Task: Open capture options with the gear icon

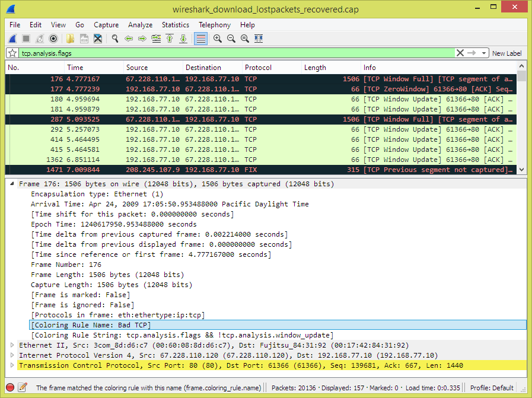Action: (53, 39)
